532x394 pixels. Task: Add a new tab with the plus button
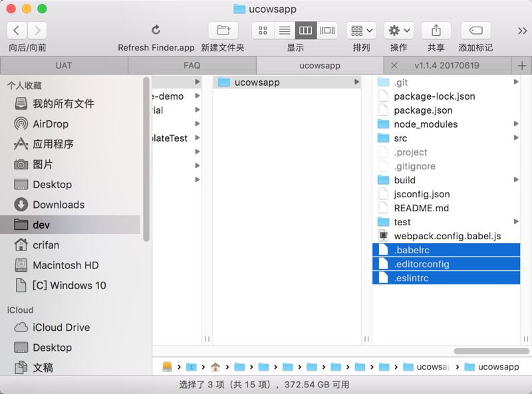522,65
